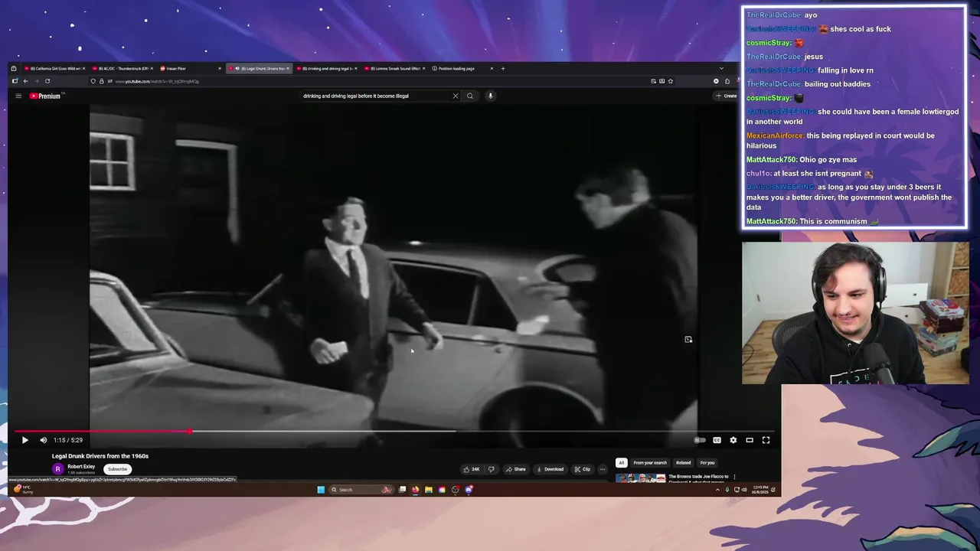Image resolution: width=980 pixels, height=551 pixels.
Task: Click the Robert Exley channel avatar
Action: pyautogui.click(x=58, y=469)
